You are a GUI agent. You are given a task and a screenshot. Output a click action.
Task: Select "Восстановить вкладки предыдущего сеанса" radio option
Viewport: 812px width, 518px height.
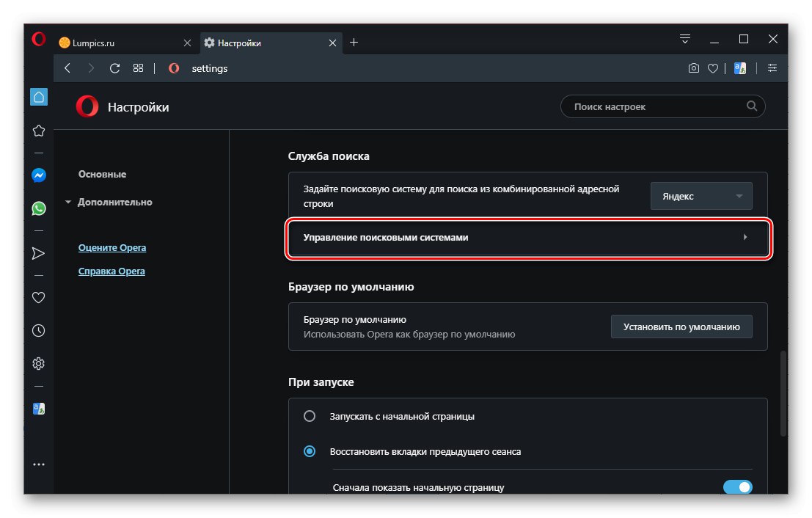[x=310, y=451]
